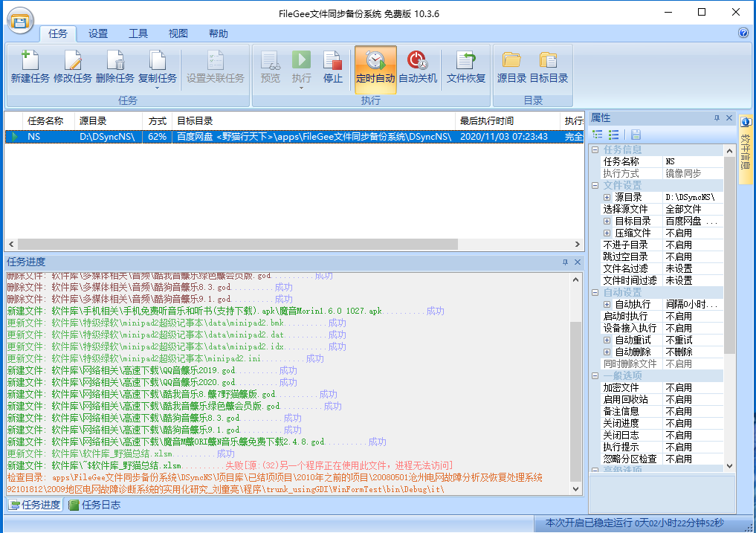Click Delete Task (删除任务) icon
This screenshot has height=533, width=756.
tap(114, 68)
